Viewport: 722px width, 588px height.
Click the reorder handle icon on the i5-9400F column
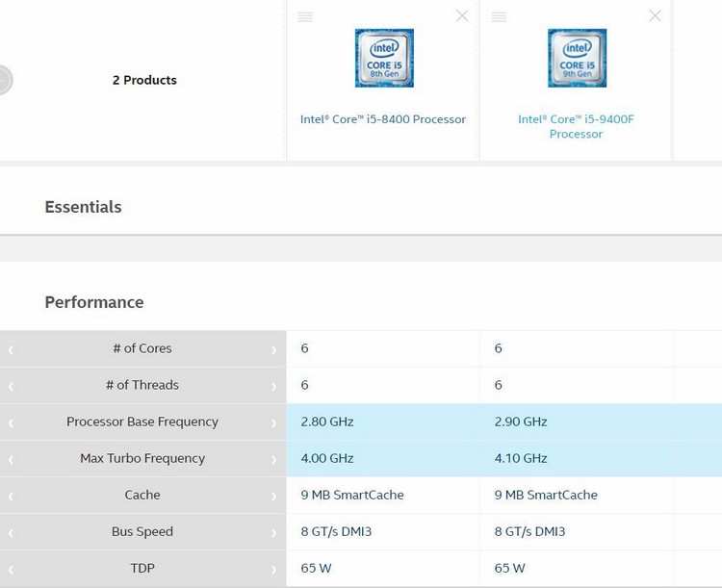[x=499, y=17]
